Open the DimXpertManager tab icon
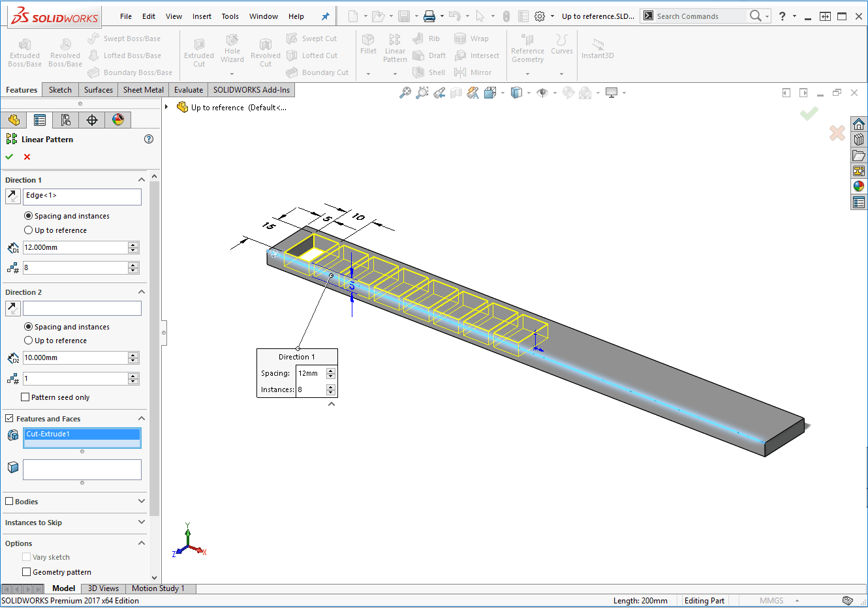868x608 pixels. point(92,120)
